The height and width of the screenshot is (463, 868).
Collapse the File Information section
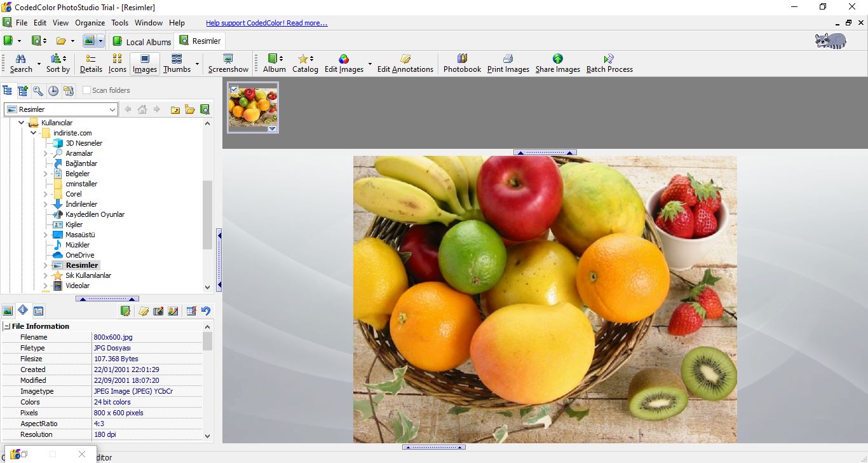click(6, 326)
